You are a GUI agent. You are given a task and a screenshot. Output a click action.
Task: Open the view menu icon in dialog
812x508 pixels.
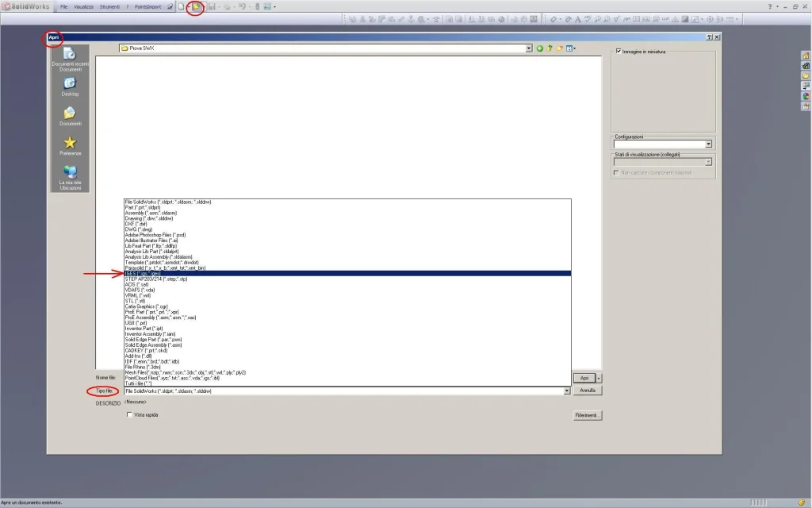570,48
